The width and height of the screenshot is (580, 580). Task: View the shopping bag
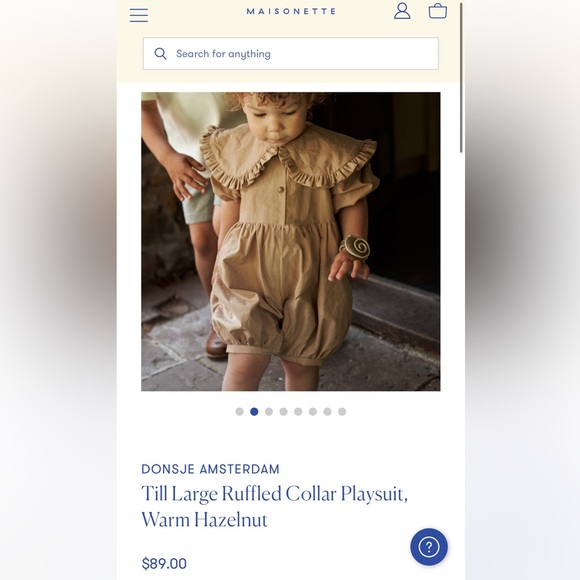pos(438,11)
